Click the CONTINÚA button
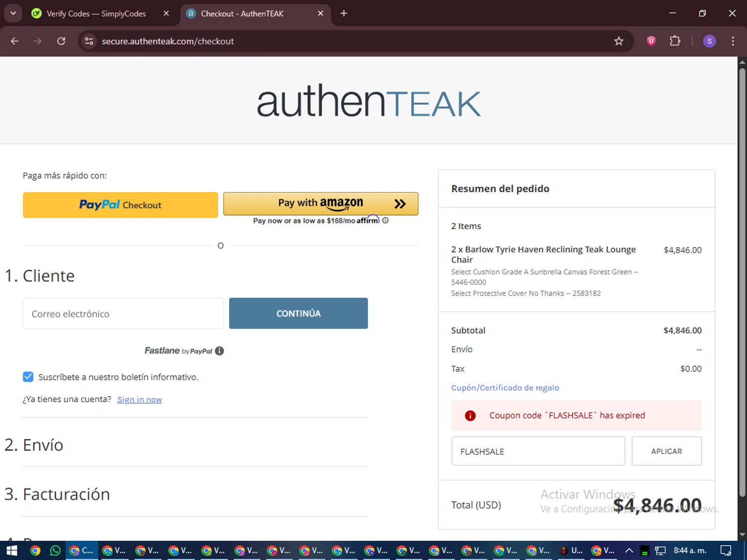This screenshot has height=560, width=747. pos(298,314)
